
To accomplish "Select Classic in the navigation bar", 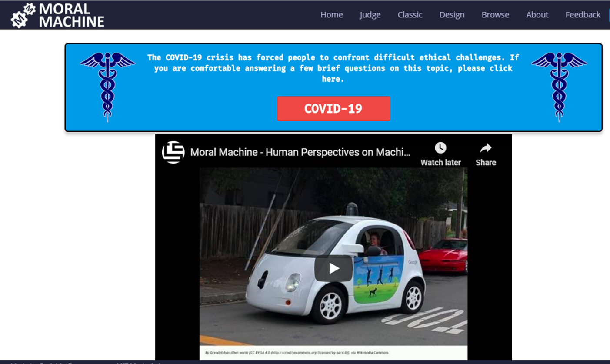I will (x=410, y=15).
